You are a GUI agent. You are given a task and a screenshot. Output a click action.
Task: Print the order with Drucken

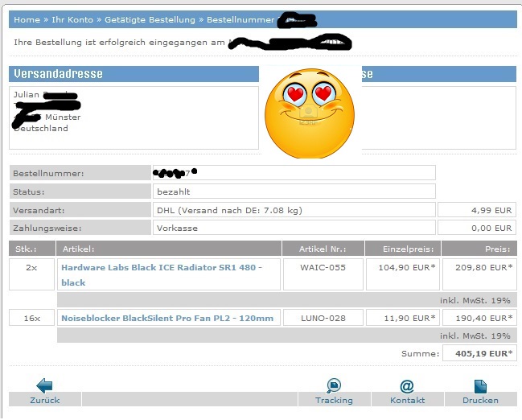(480, 400)
